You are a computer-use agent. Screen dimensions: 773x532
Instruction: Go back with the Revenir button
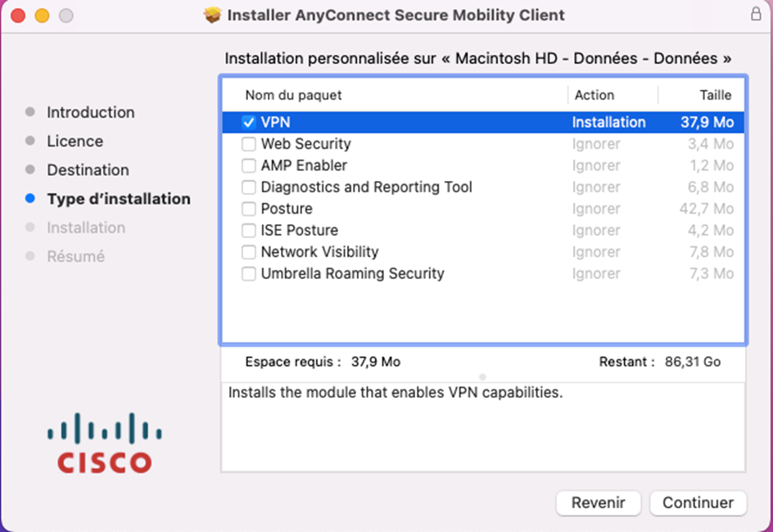(x=599, y=503)
